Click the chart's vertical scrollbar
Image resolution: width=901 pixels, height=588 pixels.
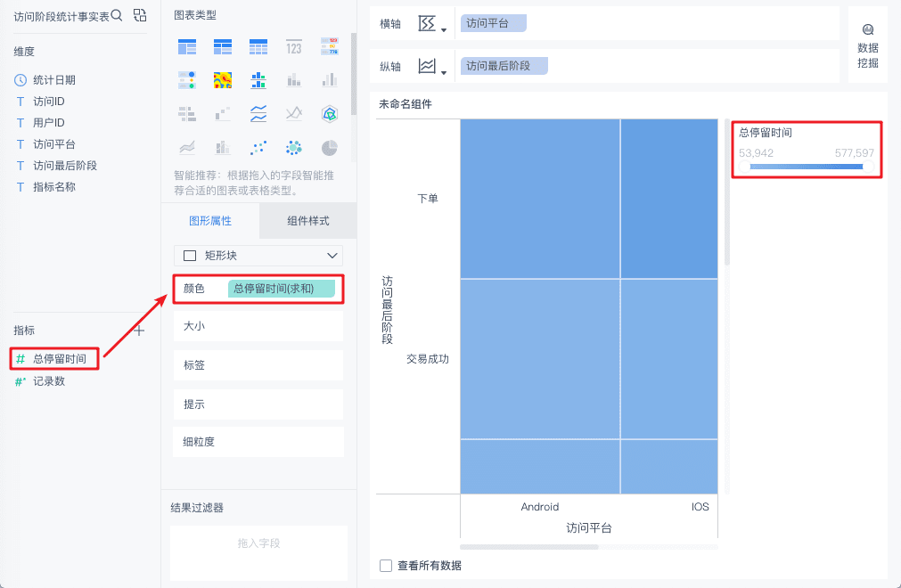727,192
